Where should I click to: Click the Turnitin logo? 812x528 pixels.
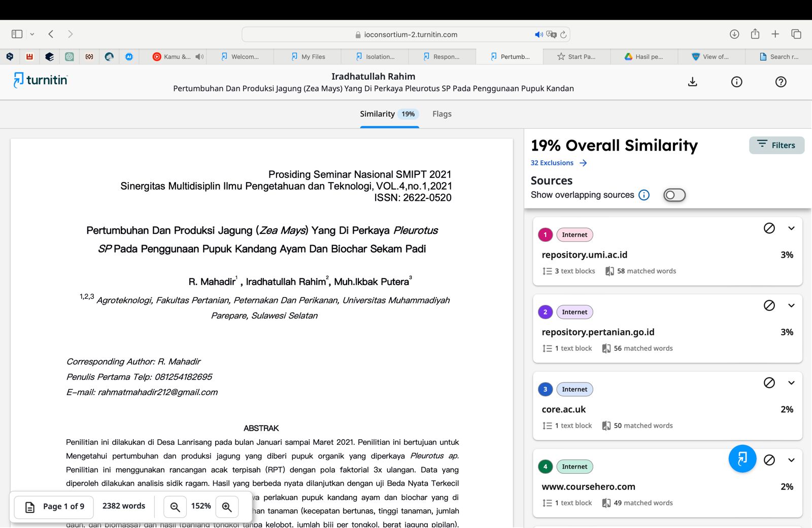pyautogui.click(x=41, y=80)
